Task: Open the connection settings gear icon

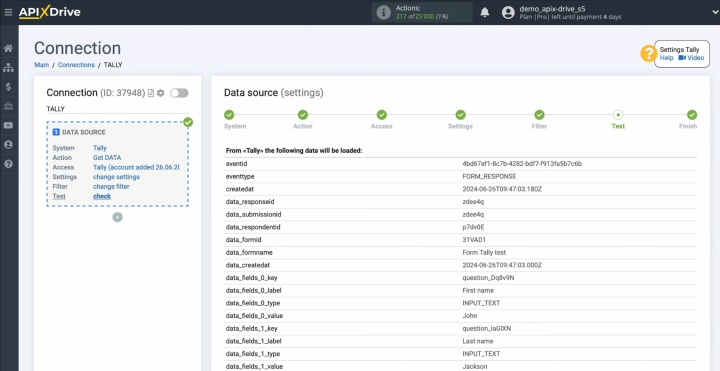Action: 160,93
